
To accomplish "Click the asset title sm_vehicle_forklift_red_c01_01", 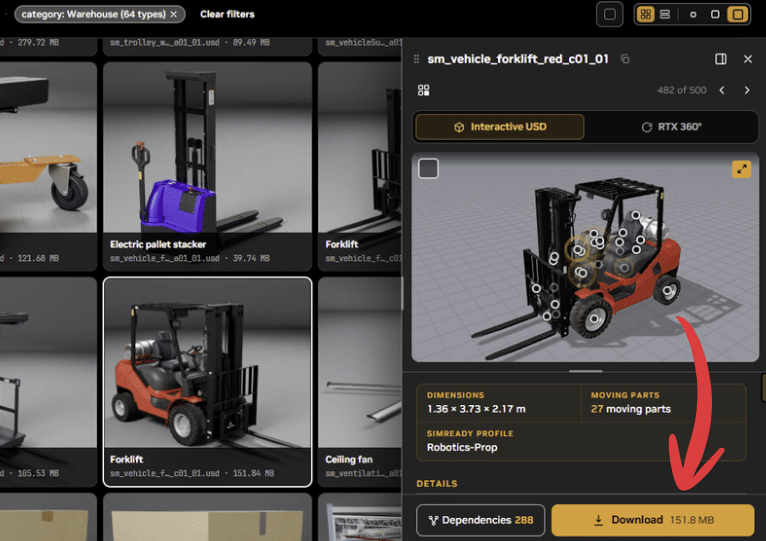I will (x=518, y=59).
